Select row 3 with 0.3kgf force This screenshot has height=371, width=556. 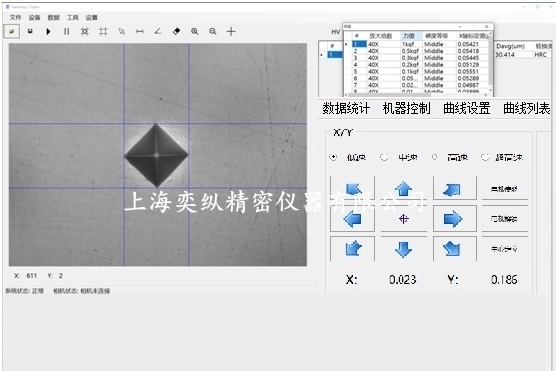point(419,58)
